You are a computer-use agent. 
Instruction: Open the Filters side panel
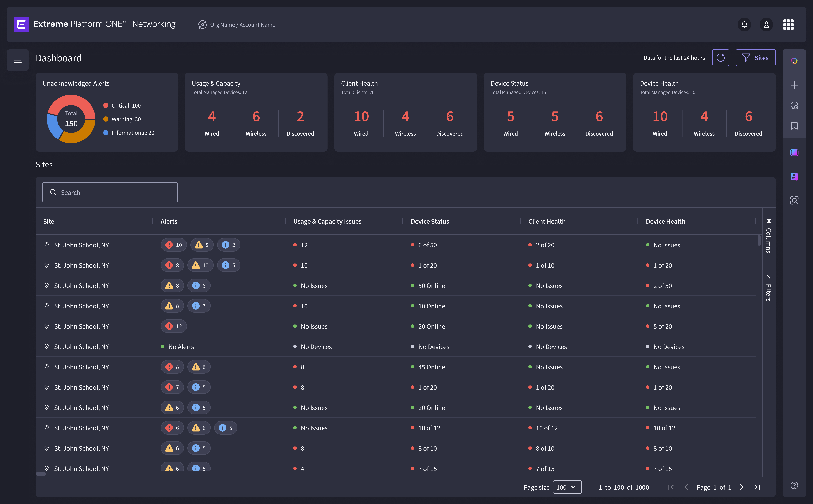tap(768, 288)
